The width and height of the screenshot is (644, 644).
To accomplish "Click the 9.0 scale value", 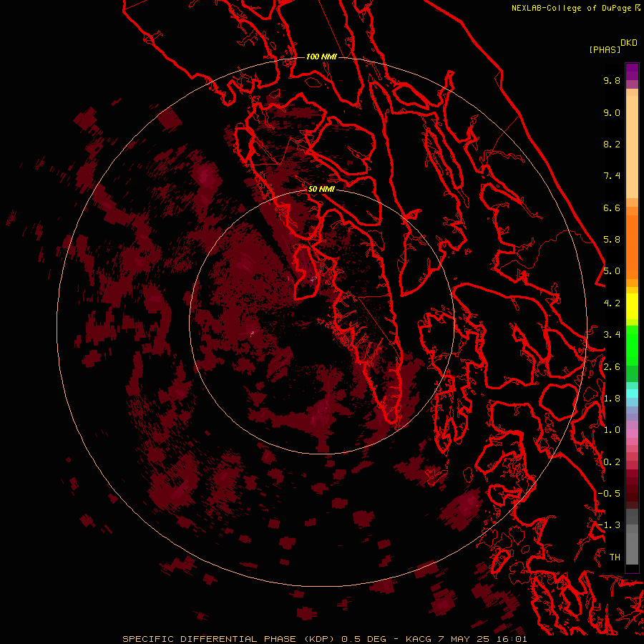I will 612,112.
